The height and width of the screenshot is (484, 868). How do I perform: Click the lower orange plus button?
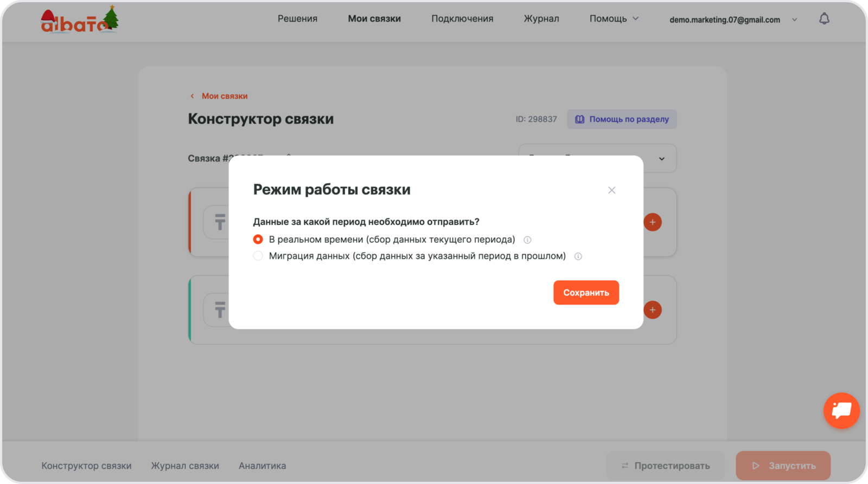(x=652, y=310)
